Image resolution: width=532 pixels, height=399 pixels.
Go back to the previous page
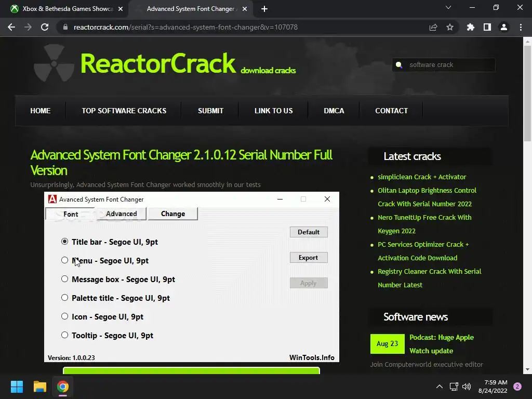11,27
